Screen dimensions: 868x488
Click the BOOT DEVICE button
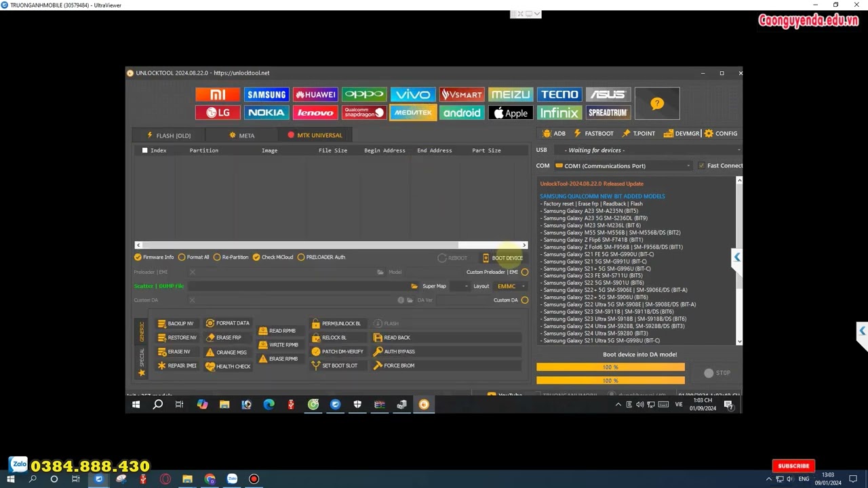(x=502, y=258)
